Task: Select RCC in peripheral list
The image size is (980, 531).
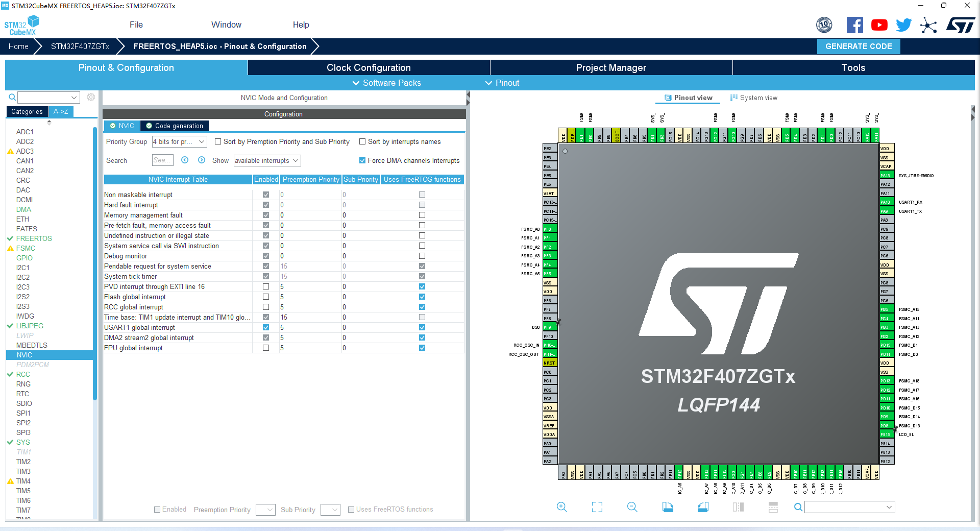Action: 23,374
